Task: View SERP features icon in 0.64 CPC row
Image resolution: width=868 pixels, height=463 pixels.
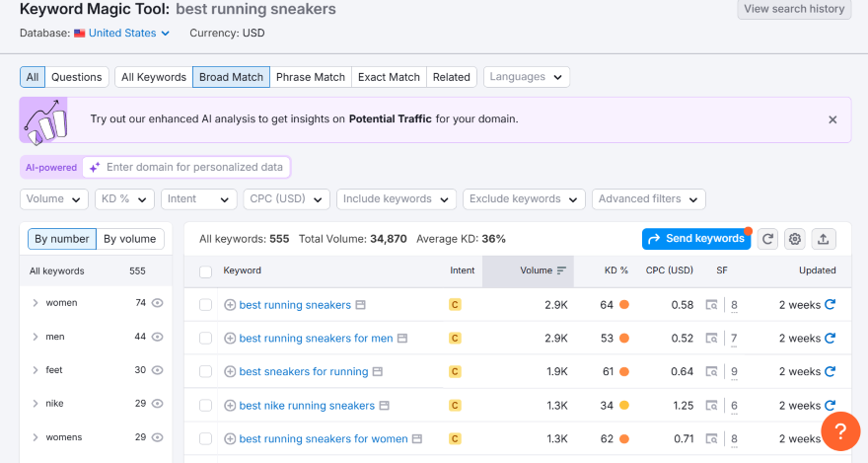Action: tap(711, 371)
